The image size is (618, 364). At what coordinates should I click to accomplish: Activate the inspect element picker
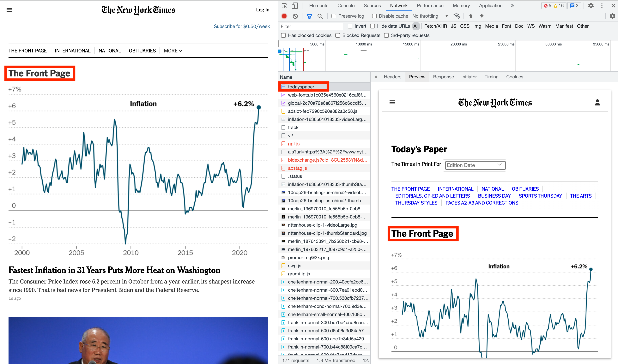[284, 6]
